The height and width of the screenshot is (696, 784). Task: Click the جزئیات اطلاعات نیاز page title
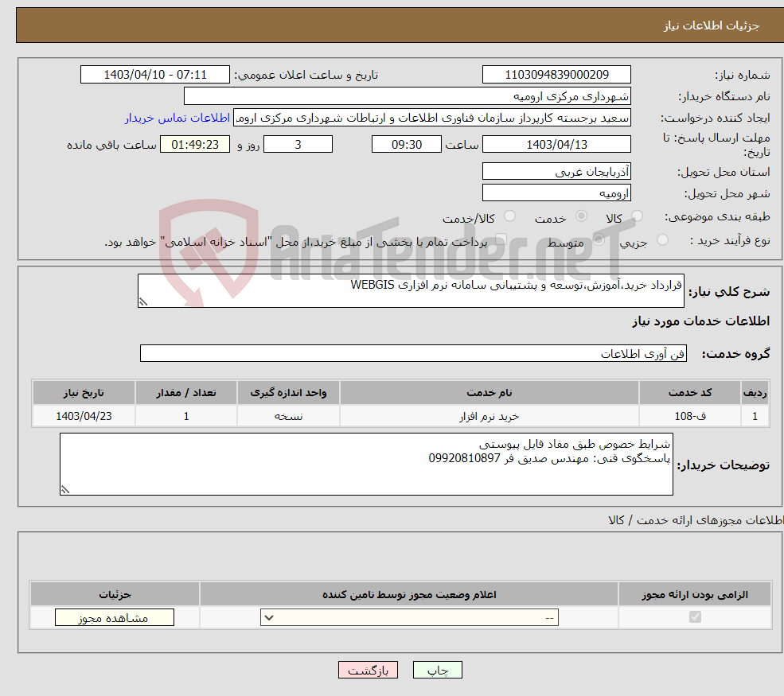tap(712, 25)
